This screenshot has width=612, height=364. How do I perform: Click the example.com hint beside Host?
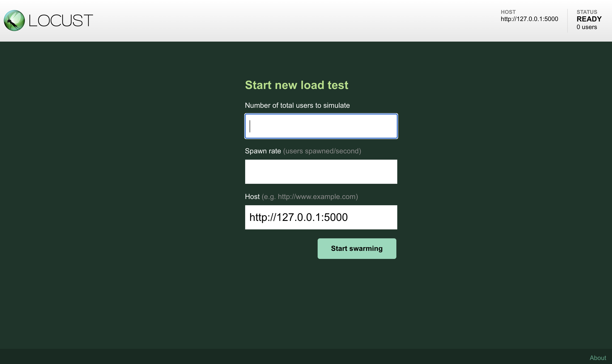(x=310, y=197)
